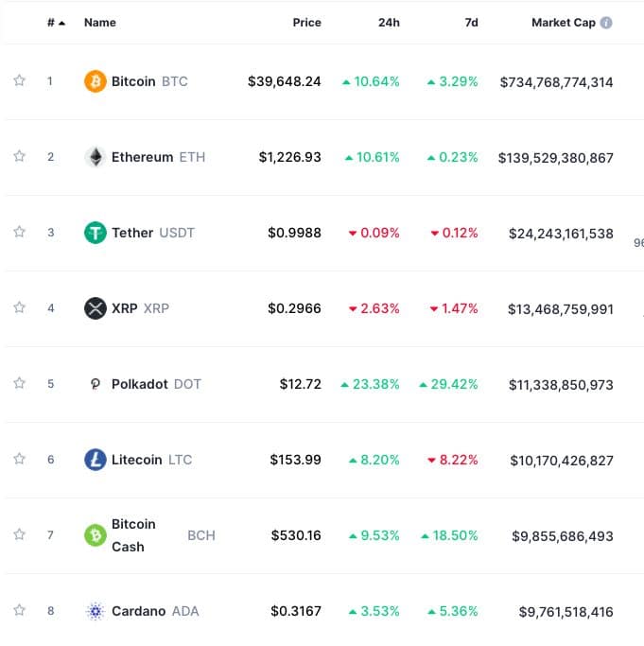Sort the table by Market Cap header

coord(564,23)
